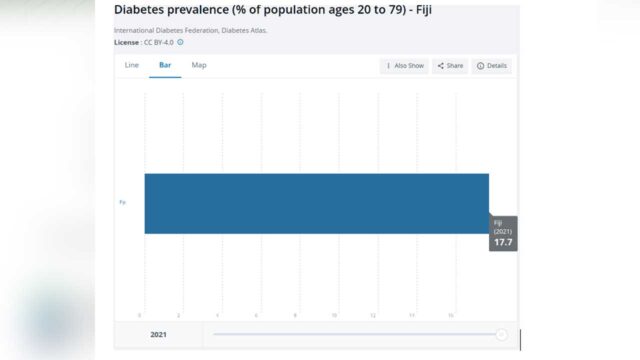Screen dimensions: 640x360
Task: Click the middle of the year slider track
Action: 355,334
